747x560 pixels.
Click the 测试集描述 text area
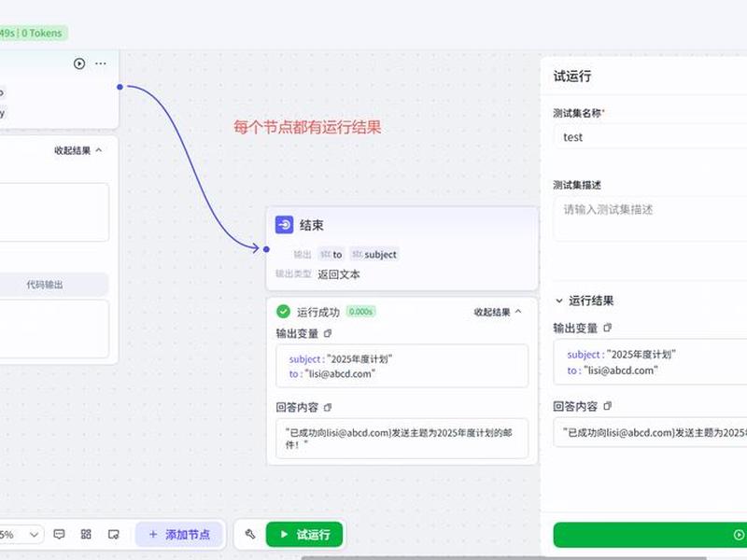(650, 219)
